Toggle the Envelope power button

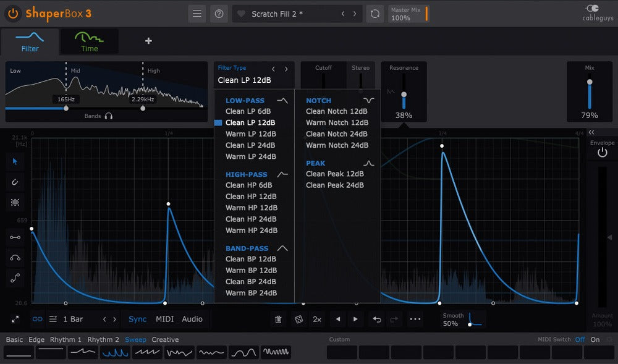[602, 152]
